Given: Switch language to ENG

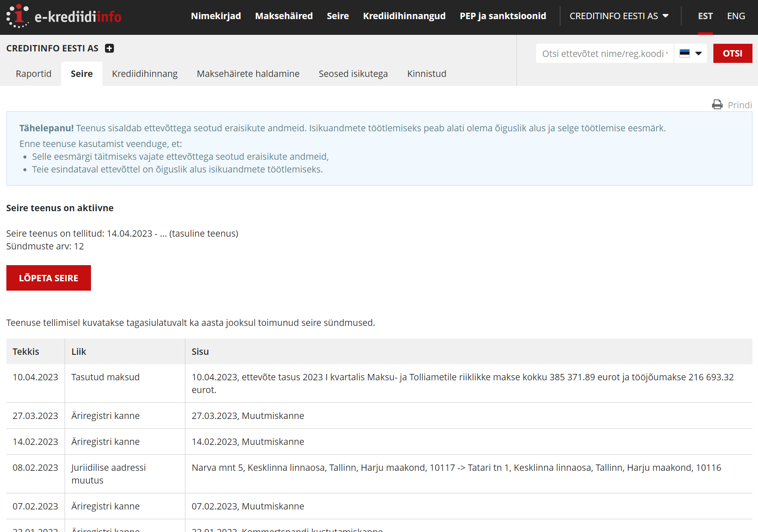Looking at the screenshot, I should coord(736,16).
